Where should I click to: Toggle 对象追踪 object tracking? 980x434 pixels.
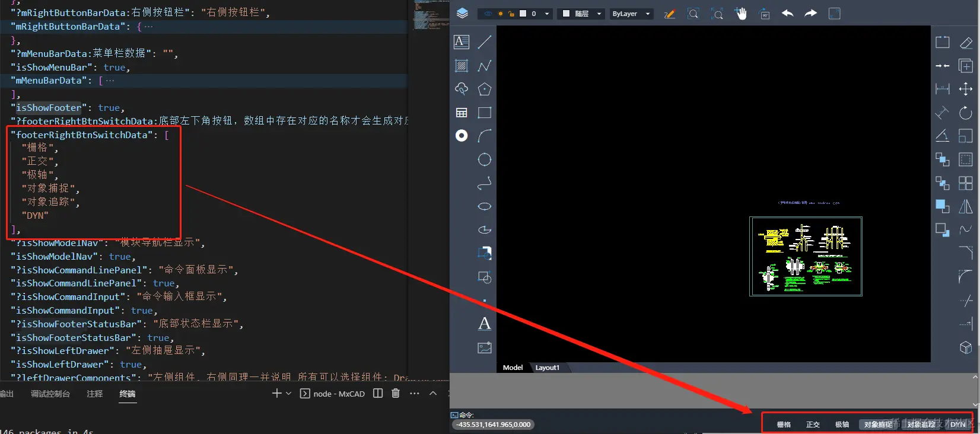click(x=921, y=425)
